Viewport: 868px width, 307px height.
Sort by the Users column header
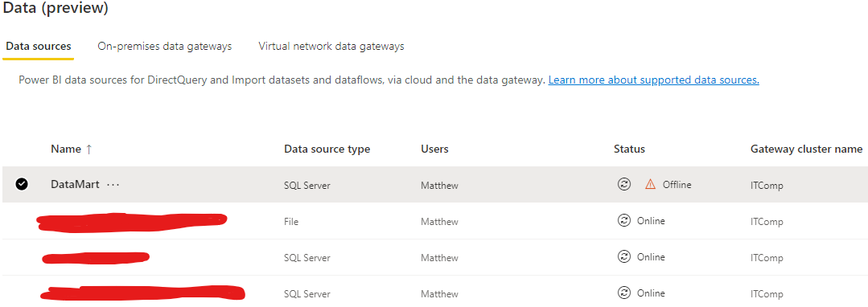click(434, 149)
